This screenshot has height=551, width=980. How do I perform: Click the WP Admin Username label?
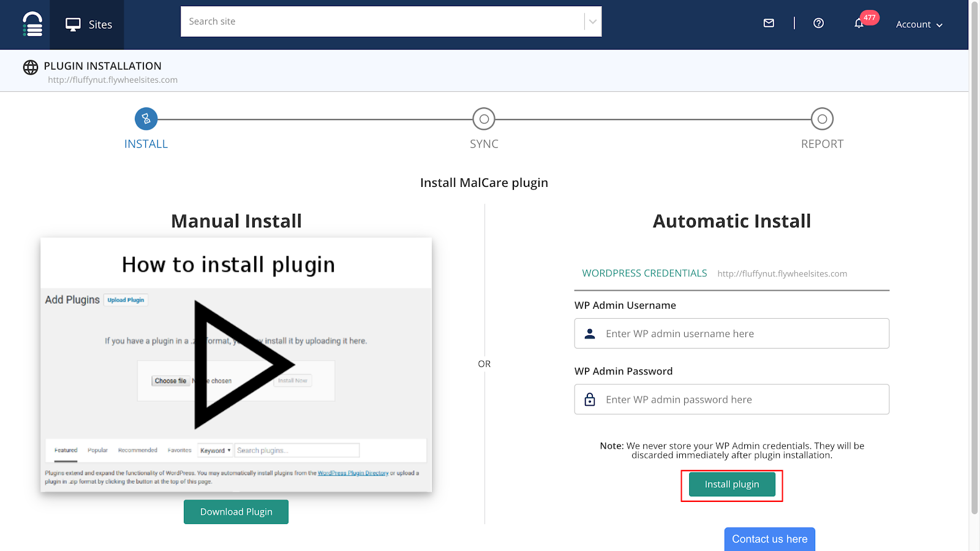(625, 305)
